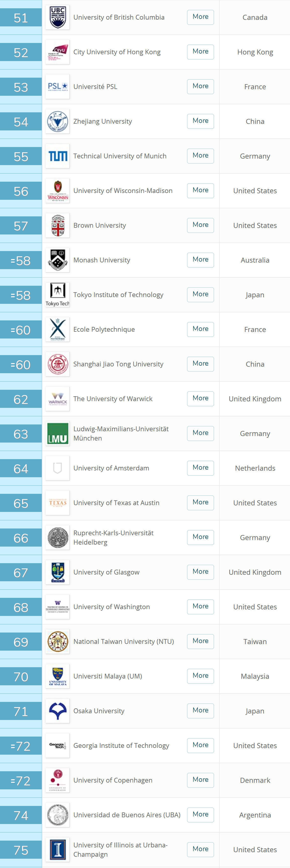The height and width of the screenshot is (868, 290).
Task: Select National Taiwan University (NTU) link
Action: pyautogui.click(x=124, y=641)
